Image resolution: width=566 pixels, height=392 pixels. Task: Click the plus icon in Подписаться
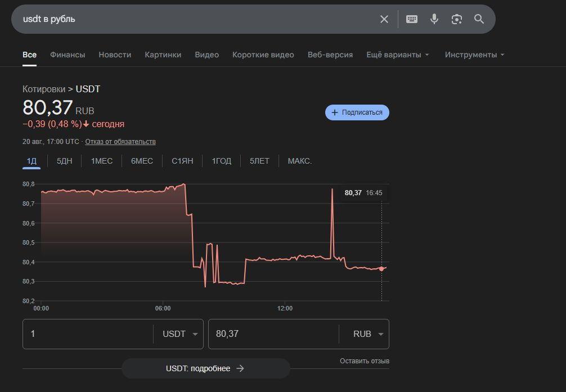tap(335, 112)
